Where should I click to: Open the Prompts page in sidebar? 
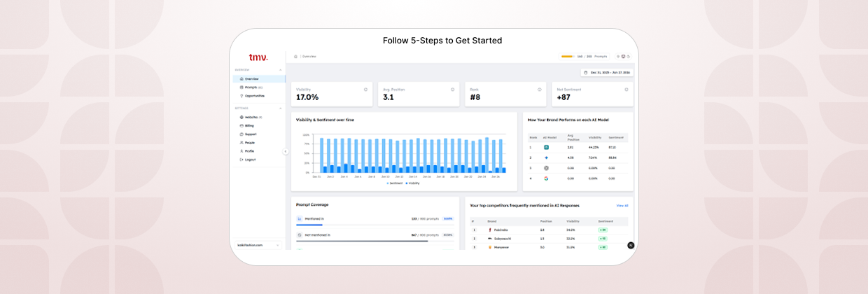(x=259, y=87)
